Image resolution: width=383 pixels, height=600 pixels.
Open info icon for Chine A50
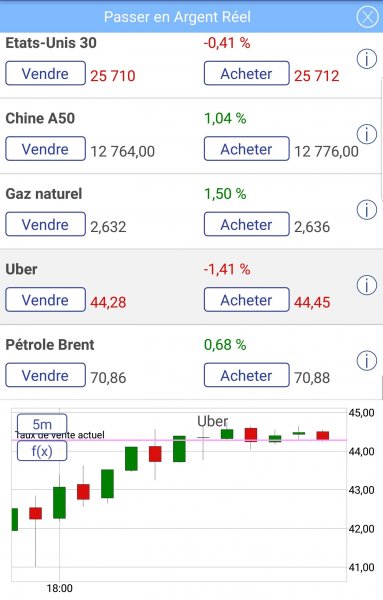click(x=367, y=134)
